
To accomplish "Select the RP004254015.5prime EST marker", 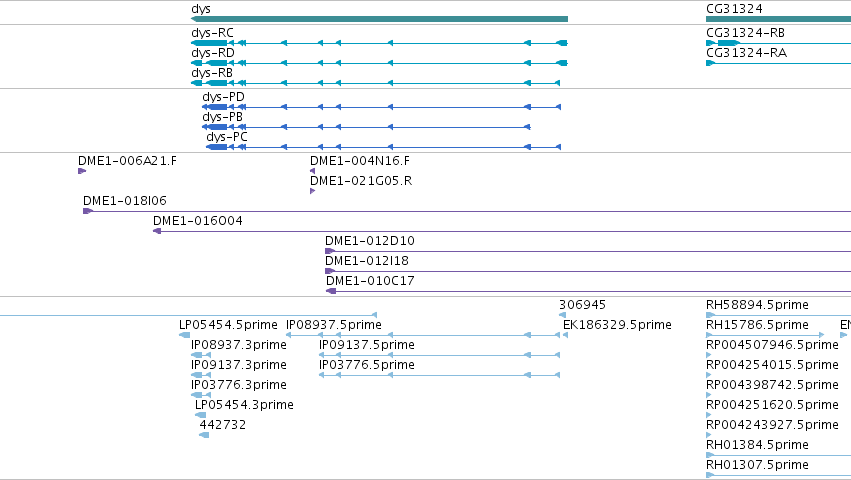I will tap(709, 375).
